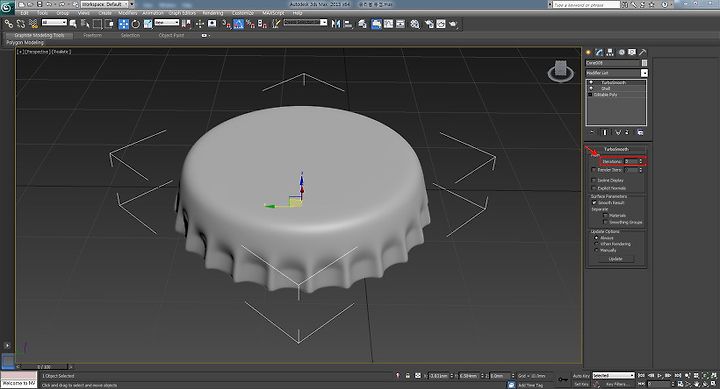Click the Bind to Space Warp icon
The image size is (720, 389).
pos(33,23)
